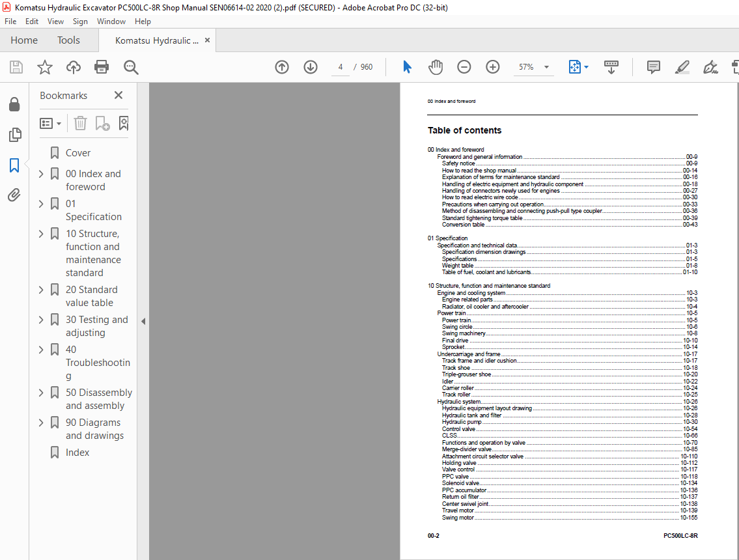The width and height of the screenshot is (739, 560).
Task: Click the scrolling mode keyboard icon
Action: [x=611, y=67]
